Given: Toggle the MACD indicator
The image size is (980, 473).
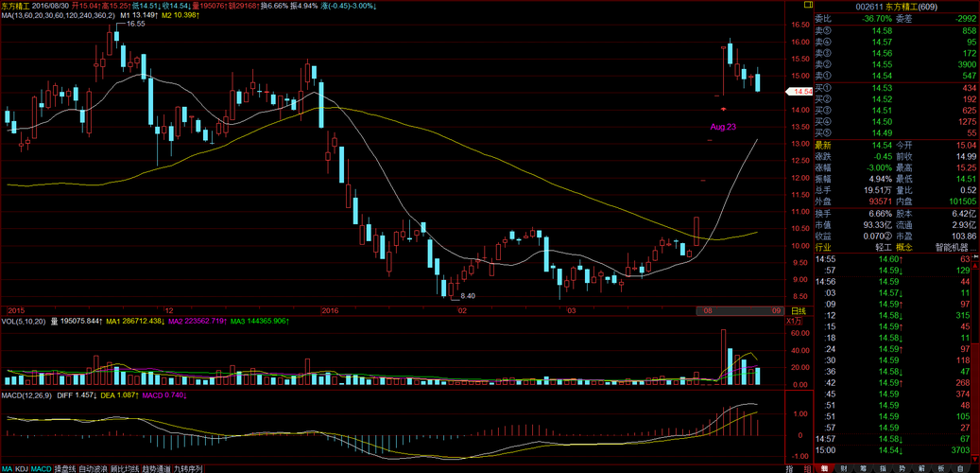Looking at the screenshot, I should [42, 468].
